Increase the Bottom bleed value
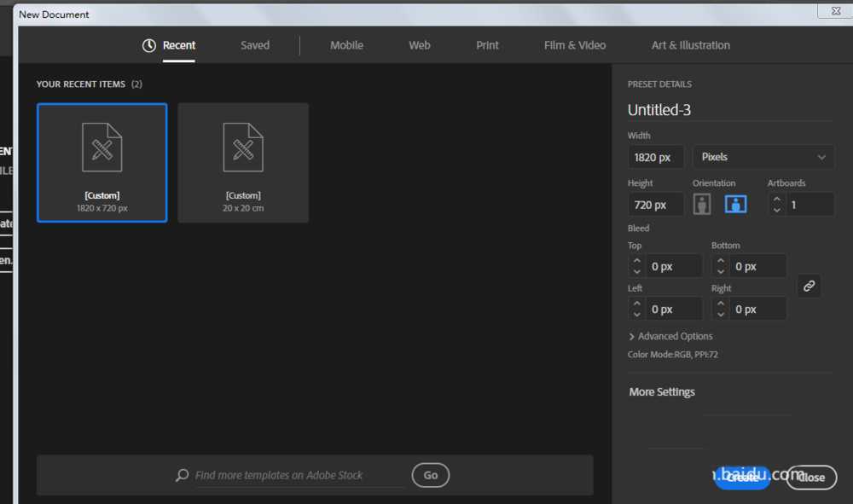 (x=721, y=262)
